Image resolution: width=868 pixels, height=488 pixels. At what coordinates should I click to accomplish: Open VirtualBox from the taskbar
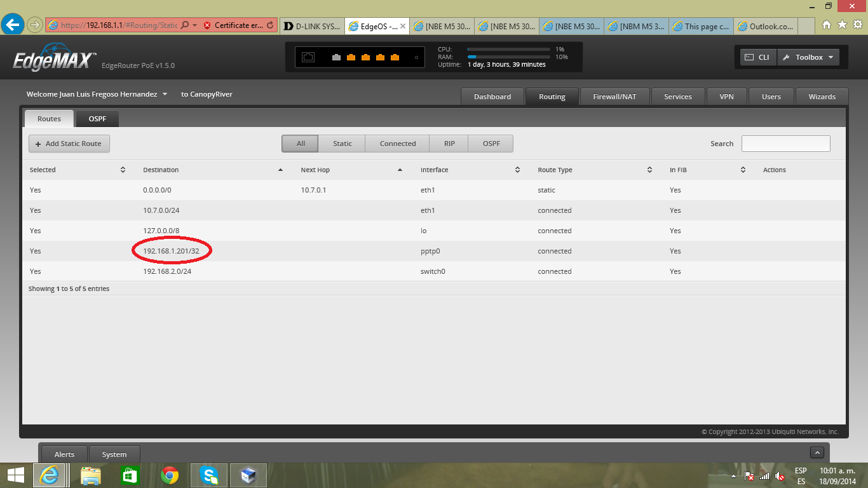[248, 475]
